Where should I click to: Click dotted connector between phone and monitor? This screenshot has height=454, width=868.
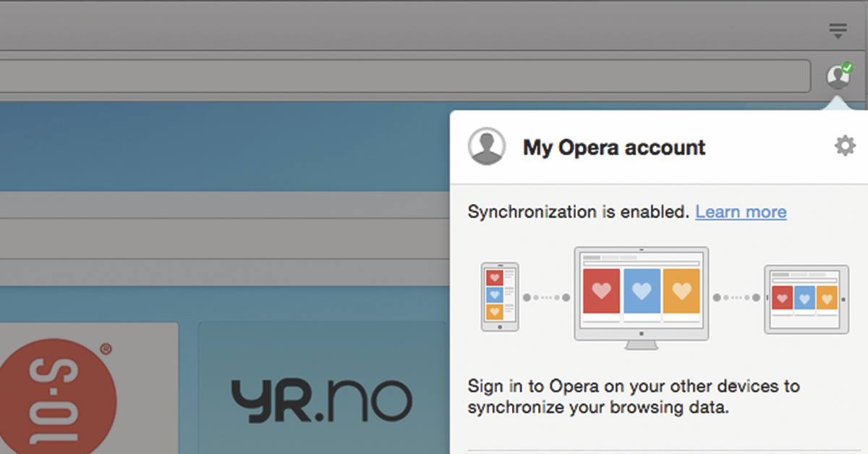546,298
